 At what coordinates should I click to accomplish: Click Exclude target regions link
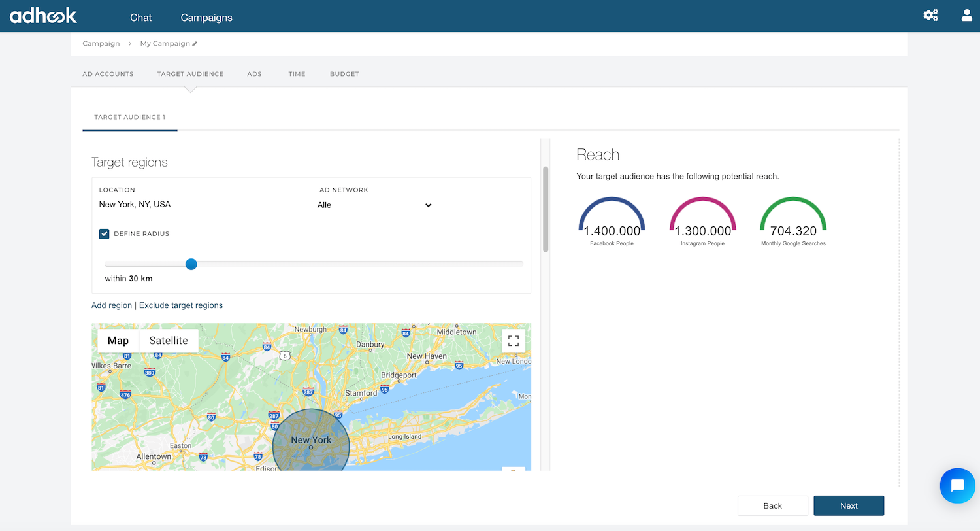[x=181, y=305]
